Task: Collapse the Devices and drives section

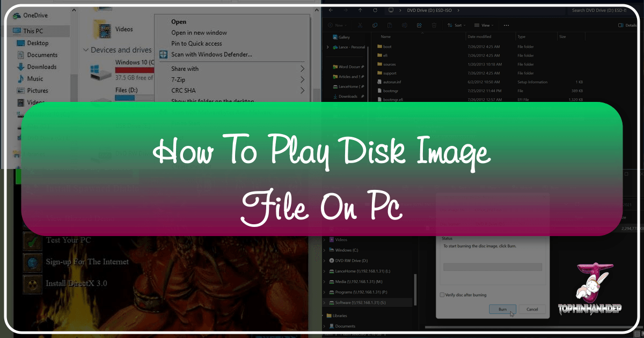Action: pos(85,50)
